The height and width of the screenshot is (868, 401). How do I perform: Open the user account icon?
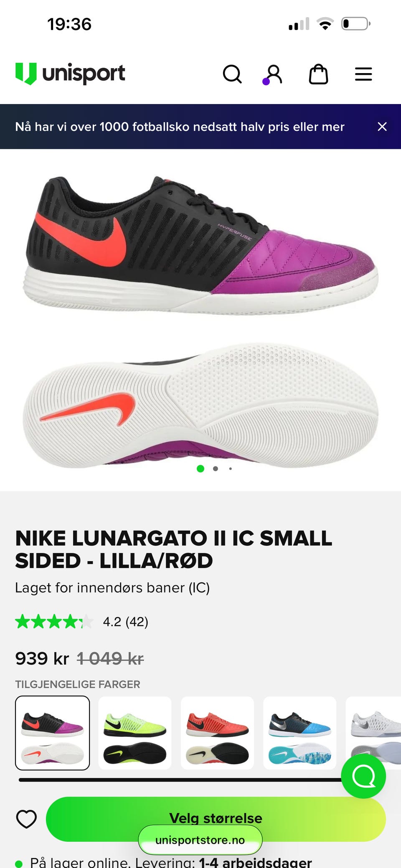click(274, 74)
